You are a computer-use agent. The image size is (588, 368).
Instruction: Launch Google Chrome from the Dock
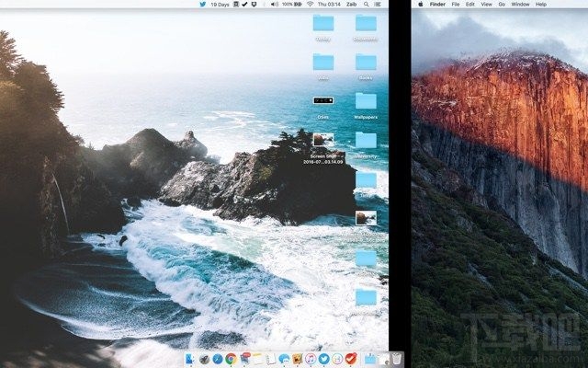coord(231,360)
